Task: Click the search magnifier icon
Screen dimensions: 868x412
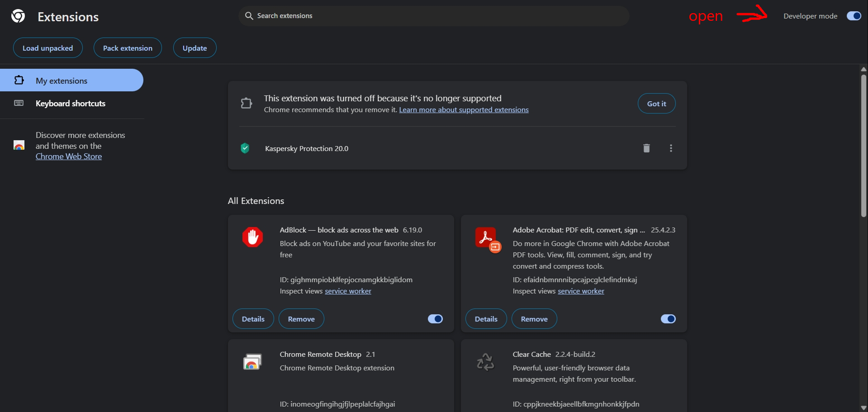Action: tap(249, 16)
